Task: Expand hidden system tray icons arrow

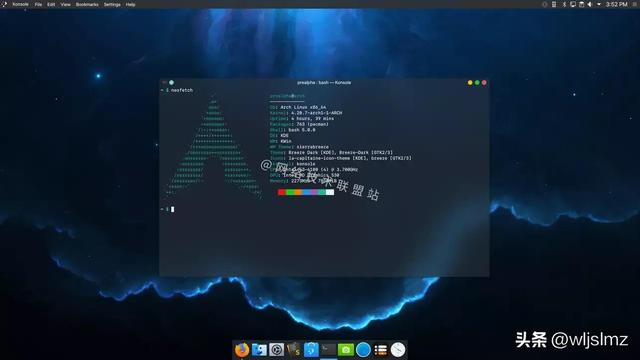Action: pos(599,4)
